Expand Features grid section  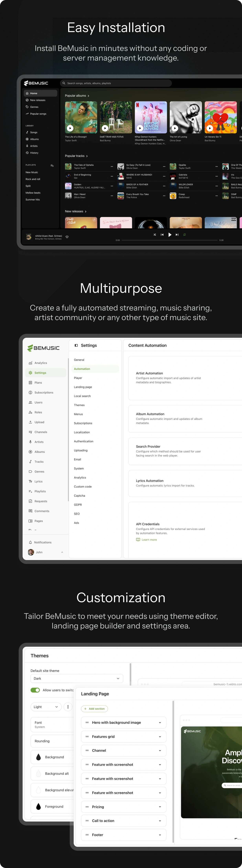pyautogui.click(x=160, y=737)
